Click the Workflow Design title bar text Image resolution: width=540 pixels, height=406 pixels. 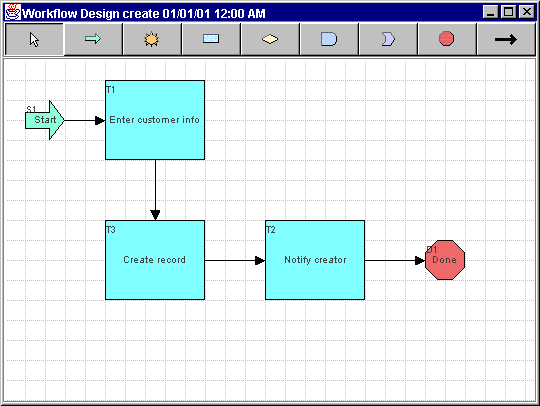click(144, 13)
